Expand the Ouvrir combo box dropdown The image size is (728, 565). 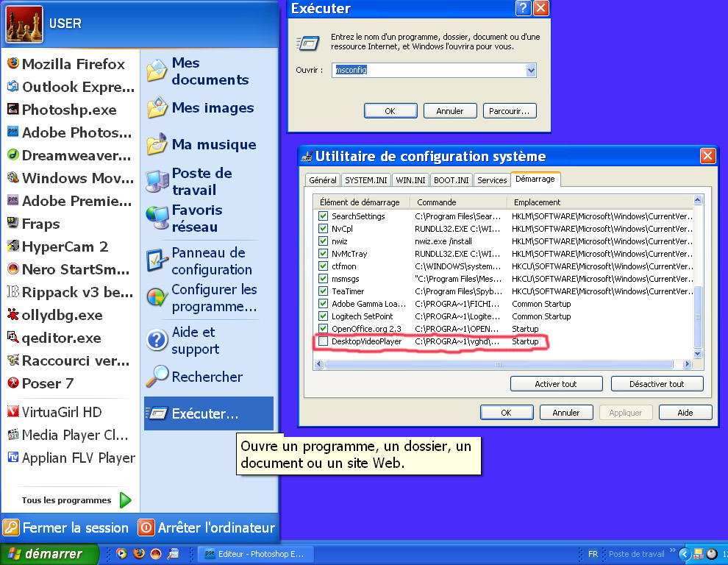(531, 70)
